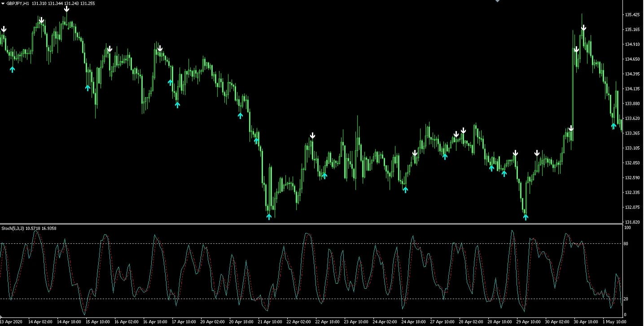644x326 pixels.
Task: Click the 30 Apr 18:00 date on time axis
Action: (x=586, y=322)
